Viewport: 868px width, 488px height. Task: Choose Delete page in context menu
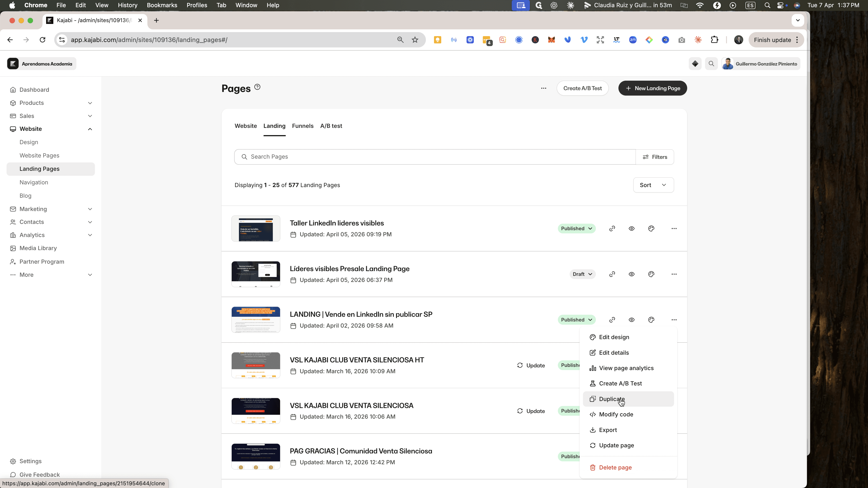pyautogui.click(x=628, y=467)
